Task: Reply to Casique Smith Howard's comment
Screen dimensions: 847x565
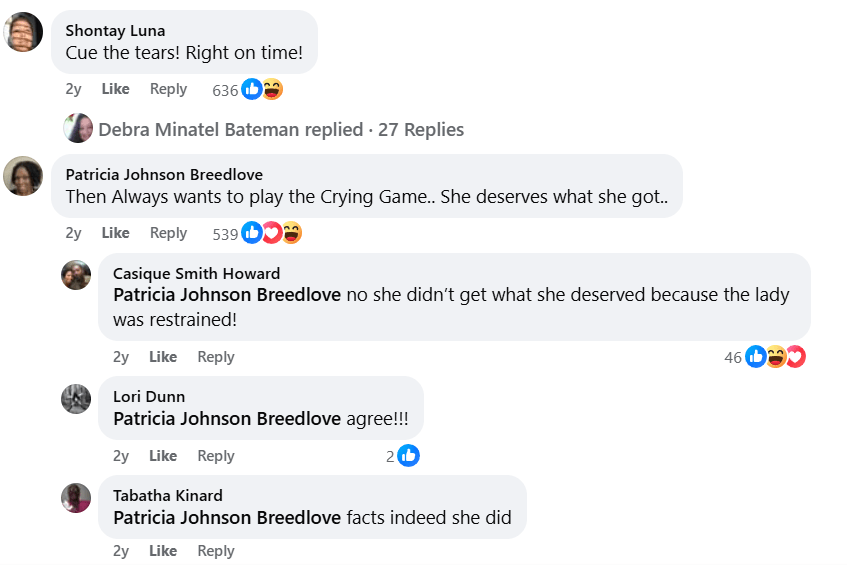Action: click(x=216, y=357)
